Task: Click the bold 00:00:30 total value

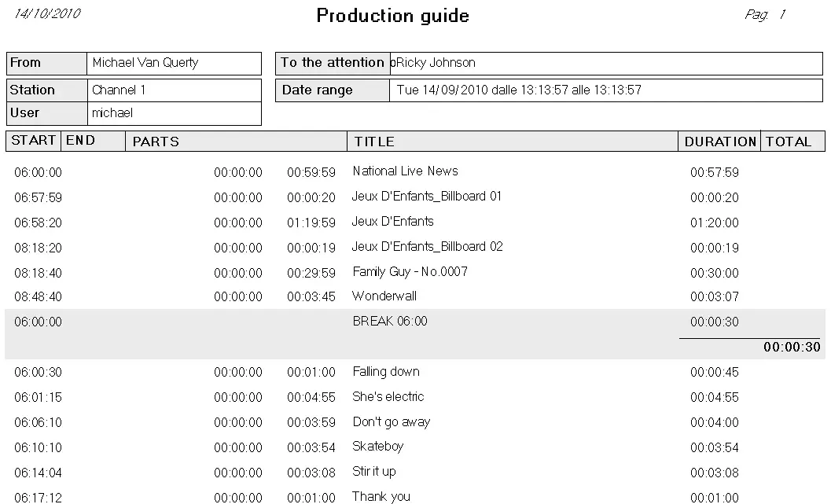Action: coord(792,348)
